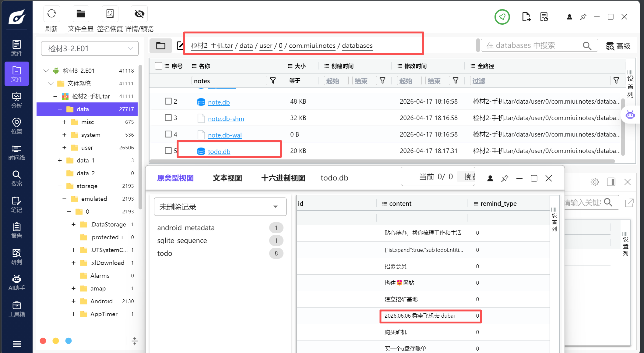Expand the user folder node
644x353 pixels.
(64, 148)
